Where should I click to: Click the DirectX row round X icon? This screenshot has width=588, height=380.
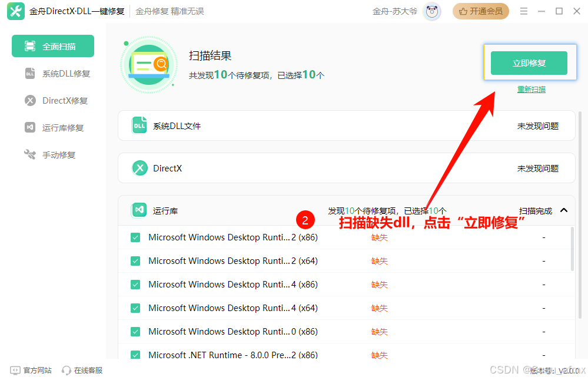[x=139, y=168]
